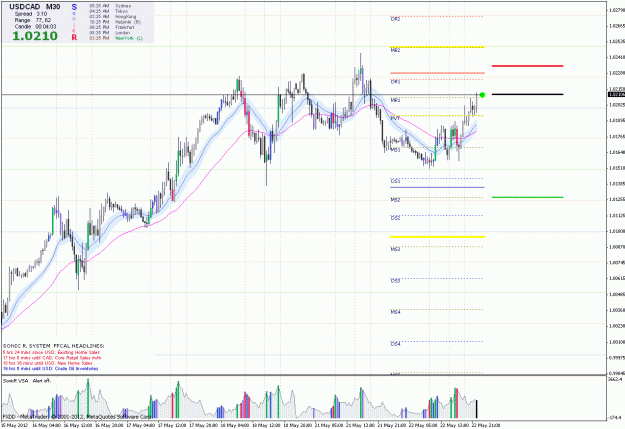The image size is (625, 429).
Task: Click the CAD Core Retail Sales headline
Action: tap(52, 358)
